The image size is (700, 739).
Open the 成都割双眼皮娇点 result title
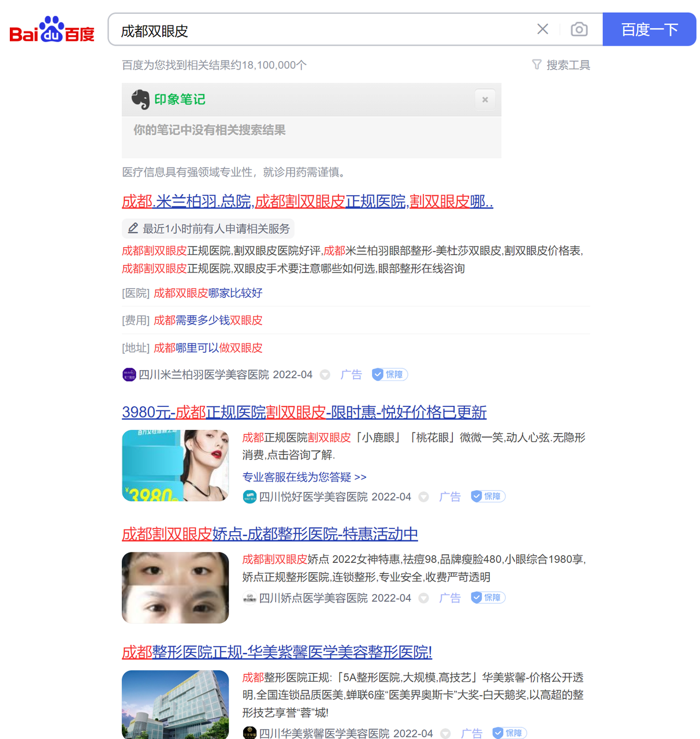point(270,534)
